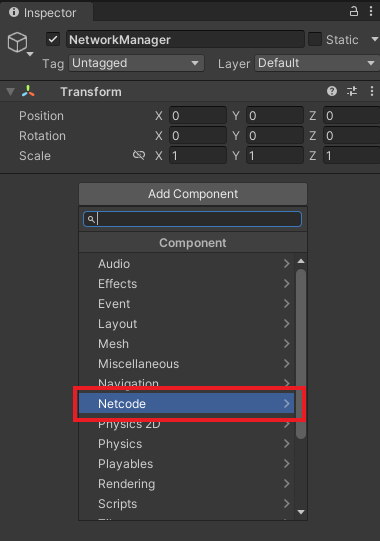The height and width of the screenshot is (541, 380).
Task: Enable the Static checkbox
Action: [314, 39]
